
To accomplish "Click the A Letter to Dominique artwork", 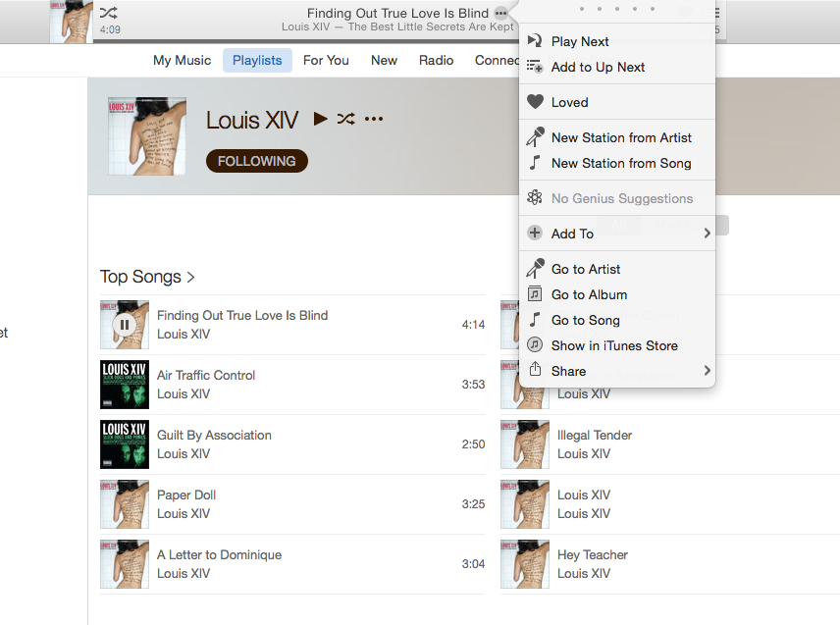I will [x=125, y=564].
